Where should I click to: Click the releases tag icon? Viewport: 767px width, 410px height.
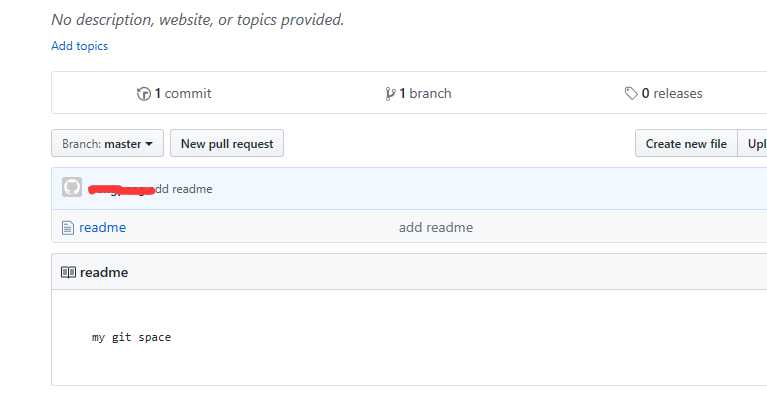(631, 93)
